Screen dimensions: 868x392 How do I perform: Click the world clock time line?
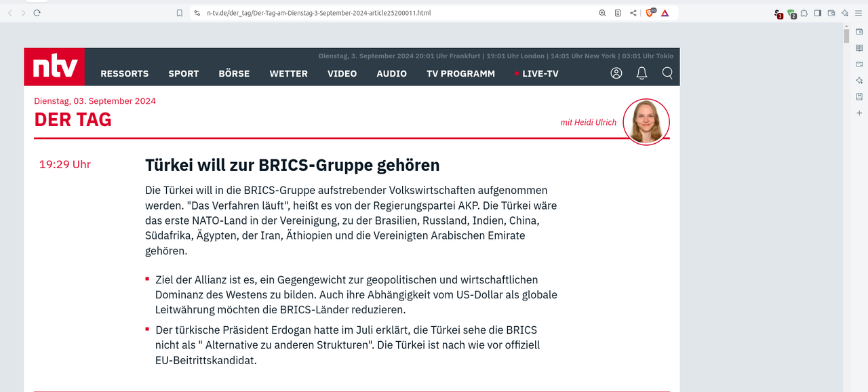496,56
